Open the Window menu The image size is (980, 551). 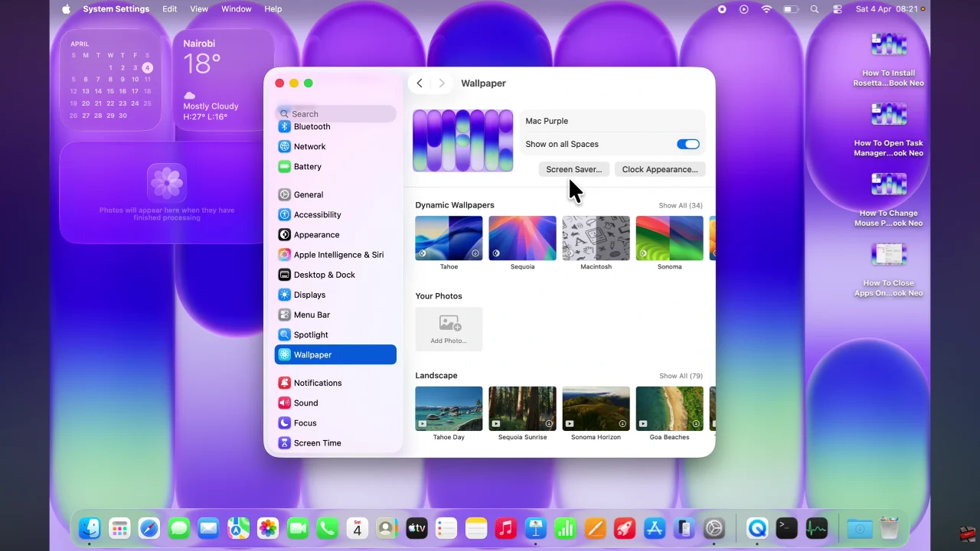pos(236,8)
